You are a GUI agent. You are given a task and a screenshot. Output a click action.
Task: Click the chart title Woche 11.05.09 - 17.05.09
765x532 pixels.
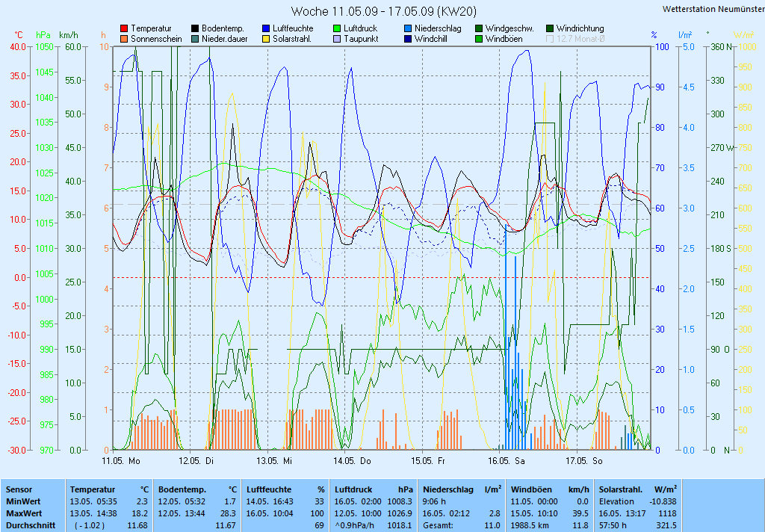pos(382,11)
